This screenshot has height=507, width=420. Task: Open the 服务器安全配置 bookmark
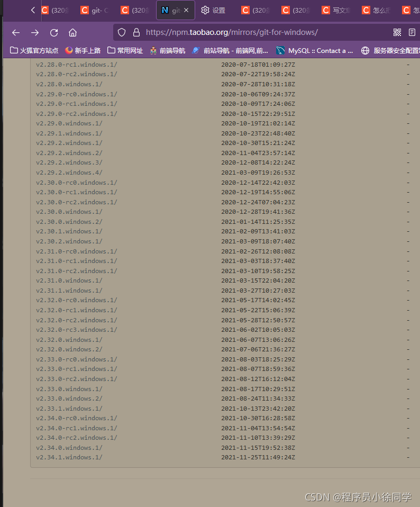point(390,50)
